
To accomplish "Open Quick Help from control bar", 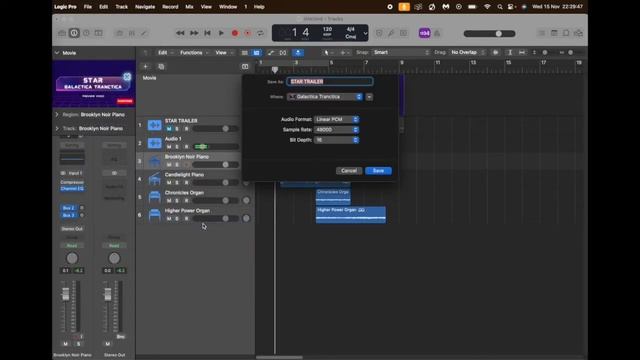I will click(x=86, y=33).
